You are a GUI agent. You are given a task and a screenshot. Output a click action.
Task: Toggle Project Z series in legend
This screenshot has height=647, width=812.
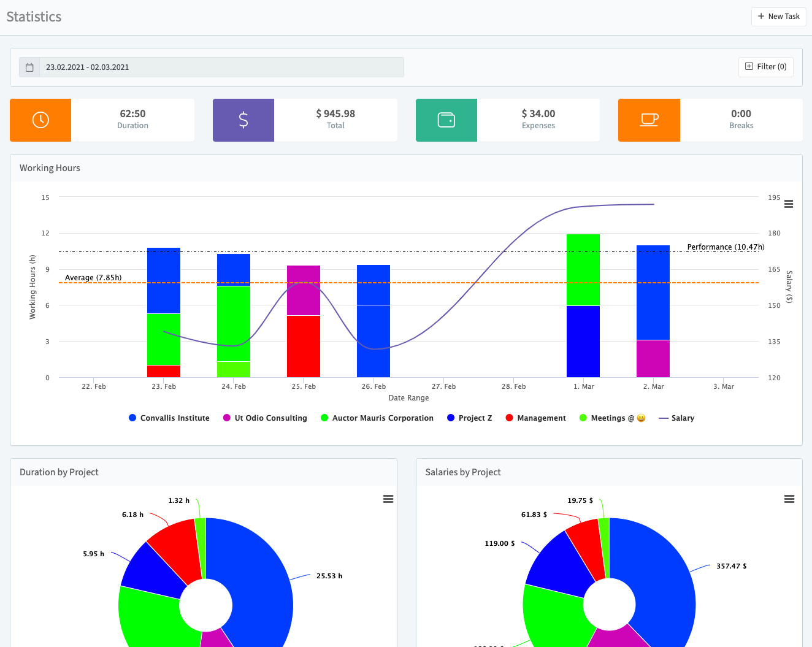coord(470,418)
